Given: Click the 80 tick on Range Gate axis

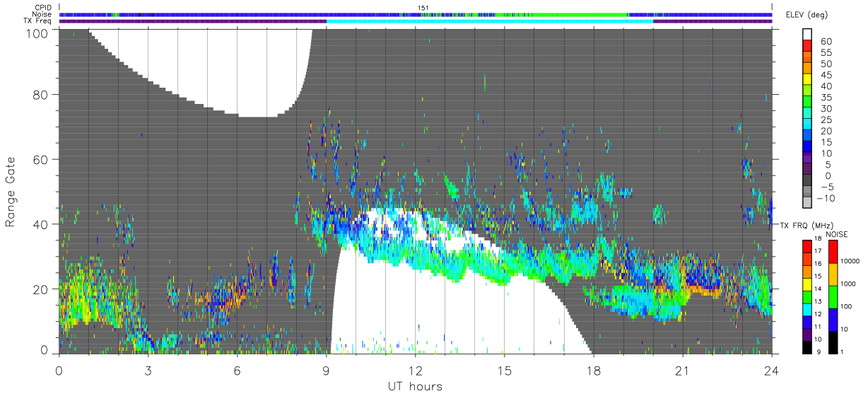Looking at the screenshot, I should tap(40, 94).
